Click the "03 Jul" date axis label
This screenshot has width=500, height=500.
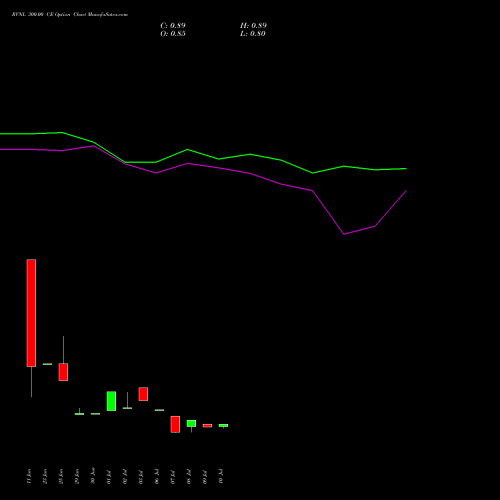[141, 477]
